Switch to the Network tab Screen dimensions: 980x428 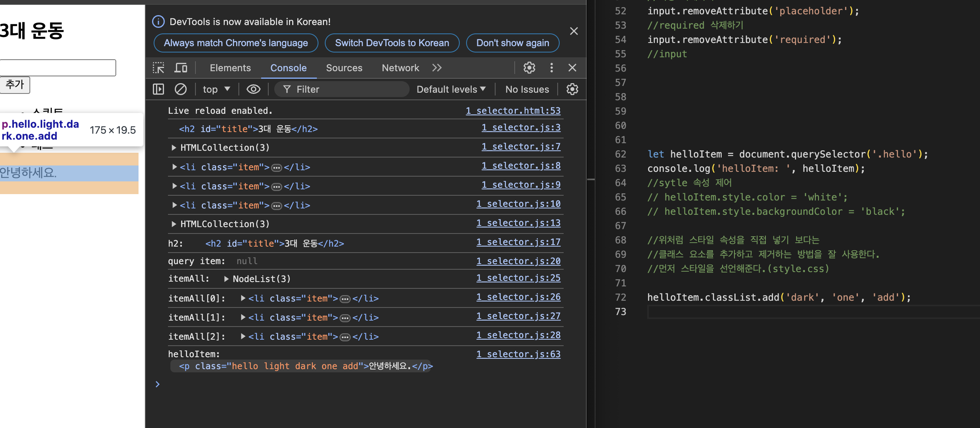(x=400, y=68)
